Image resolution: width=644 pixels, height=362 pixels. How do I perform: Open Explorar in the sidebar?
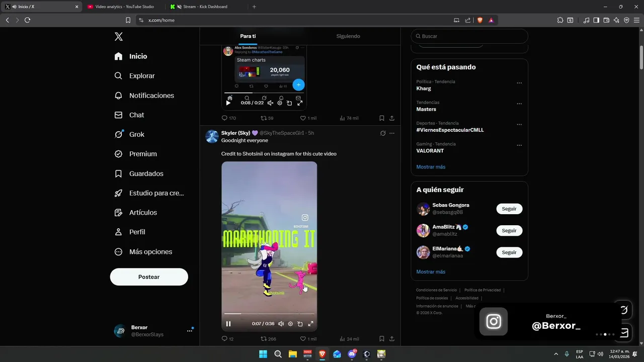[134, 76]
